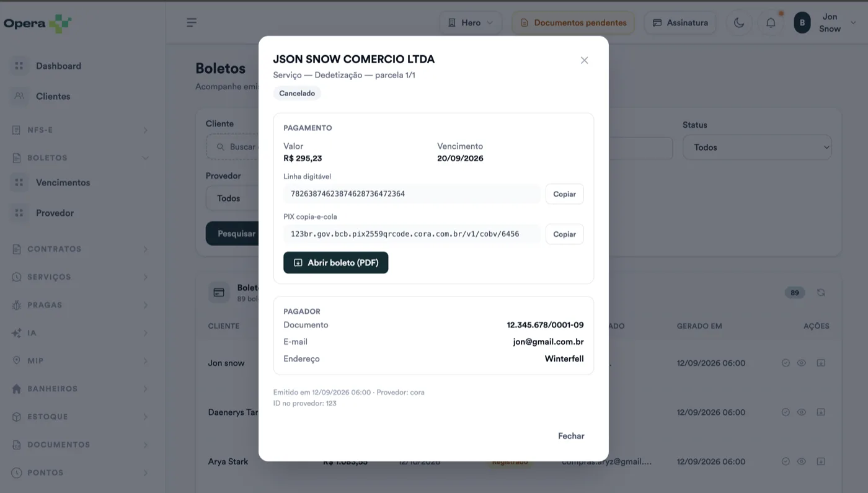
Task: Expand the Pragas sidebar section
Action: (x=80, y=305)
